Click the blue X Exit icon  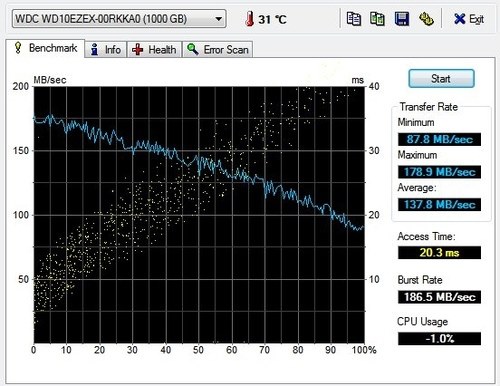tap(460, 19)
